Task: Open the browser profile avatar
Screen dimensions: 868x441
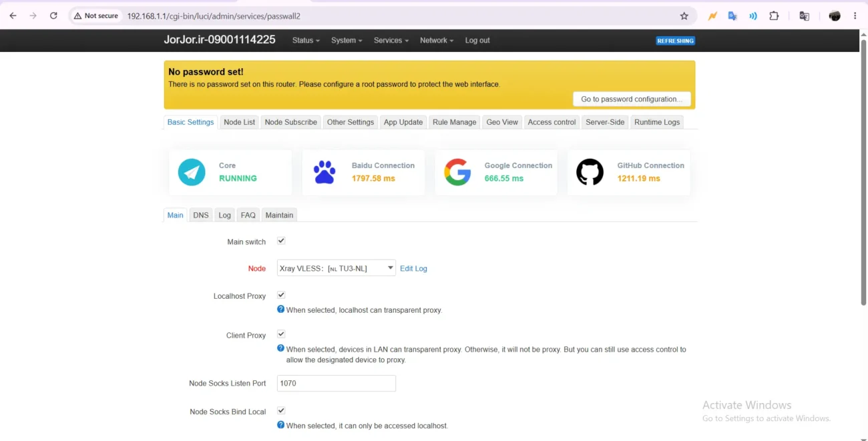Action: 835,16
